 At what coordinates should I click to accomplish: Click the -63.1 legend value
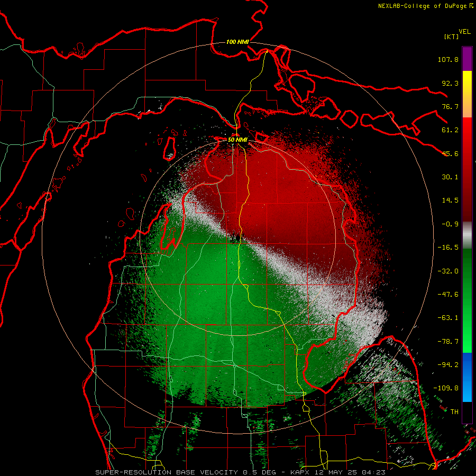(448, 318)
